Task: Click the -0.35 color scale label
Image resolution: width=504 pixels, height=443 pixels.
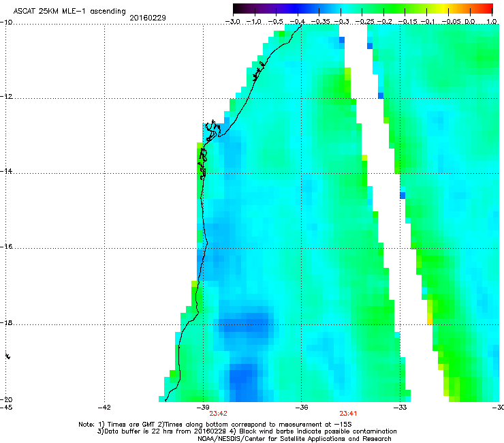Action: pyautogui.click(x=320, y=22)
